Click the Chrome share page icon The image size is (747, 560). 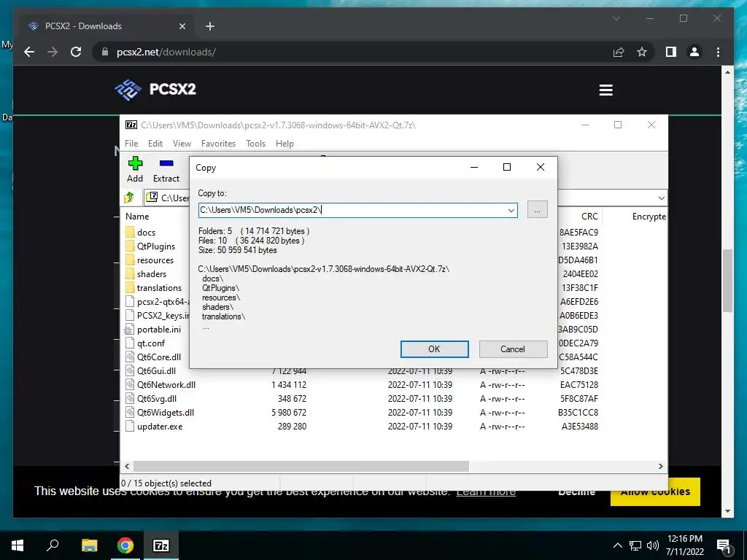pyautogui.click(x=619, y=52)
